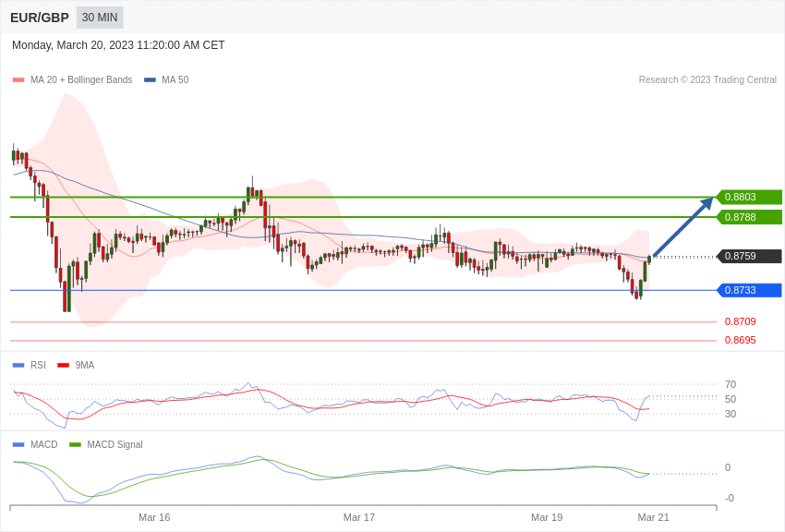Click the 0.8709 support level label

(x=741, y=321)
